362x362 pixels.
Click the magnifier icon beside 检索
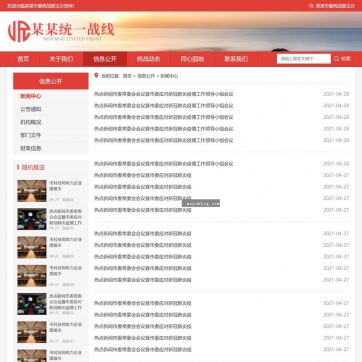(337, 59)
